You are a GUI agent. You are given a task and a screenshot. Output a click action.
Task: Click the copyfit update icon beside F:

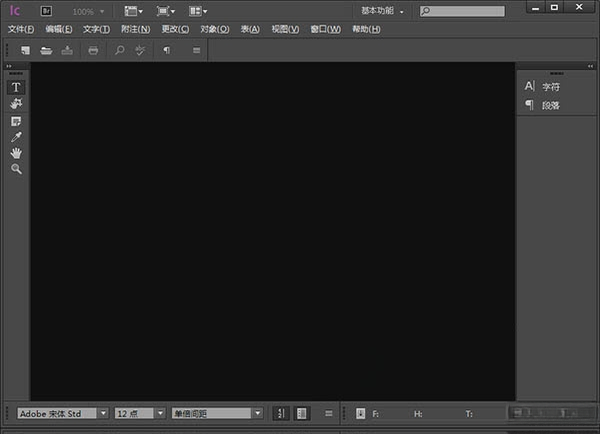(360, 413)
